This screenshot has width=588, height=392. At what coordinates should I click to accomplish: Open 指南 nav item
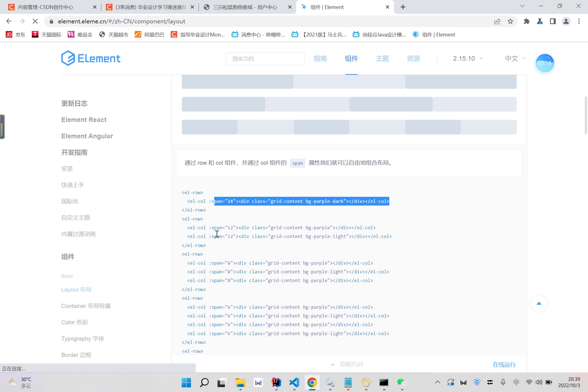click(320, 58)
